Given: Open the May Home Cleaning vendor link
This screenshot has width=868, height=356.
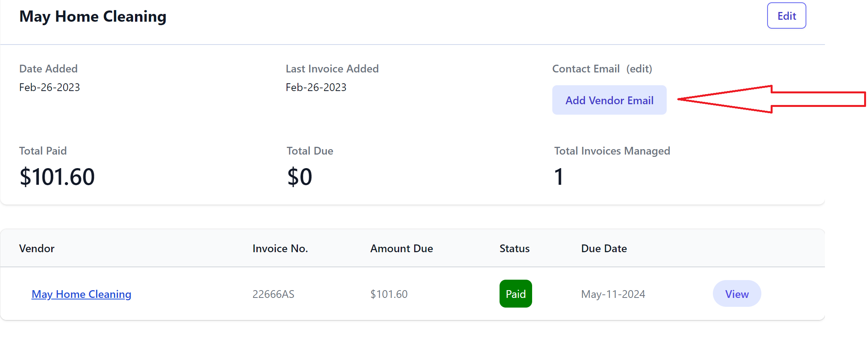Looking at the screenshot, I should pyautogui.click(x=81, y=294).
